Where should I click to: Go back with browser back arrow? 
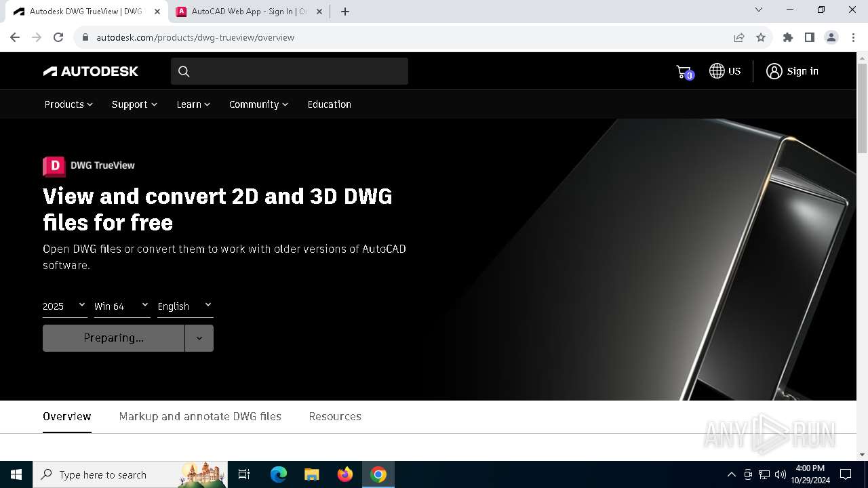coord(15,37)
